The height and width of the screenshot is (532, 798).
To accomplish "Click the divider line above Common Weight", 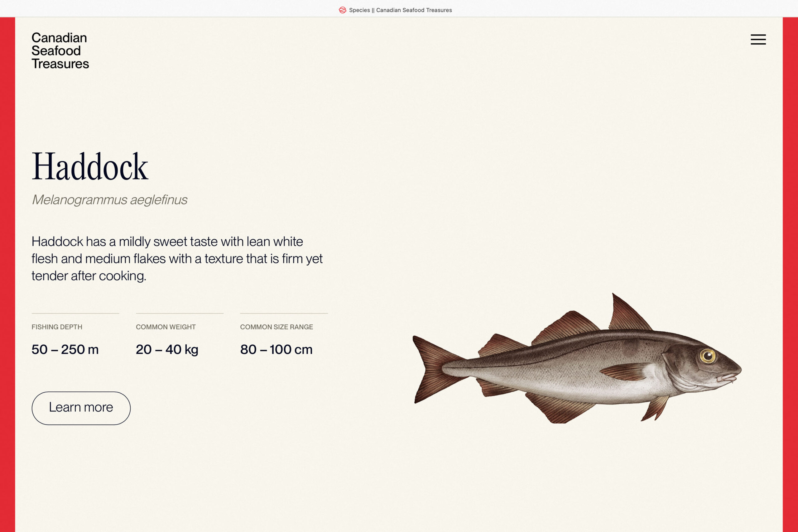I will tap(180, 313).
